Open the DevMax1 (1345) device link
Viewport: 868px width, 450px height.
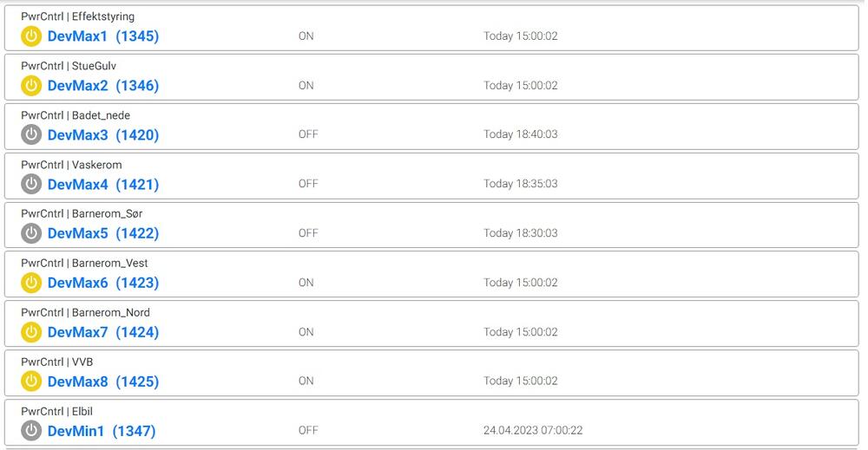[102, 36]
